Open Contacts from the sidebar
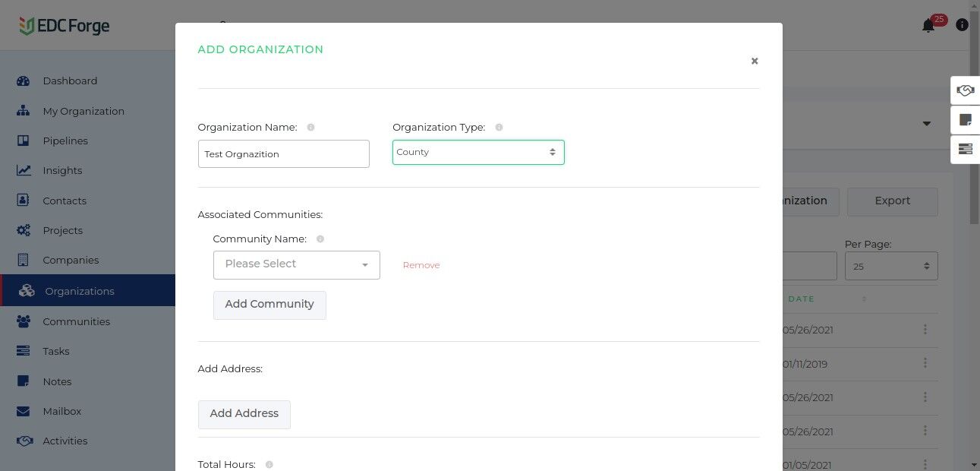This screenshot has width=980, height=471. [x=65, y=201]
